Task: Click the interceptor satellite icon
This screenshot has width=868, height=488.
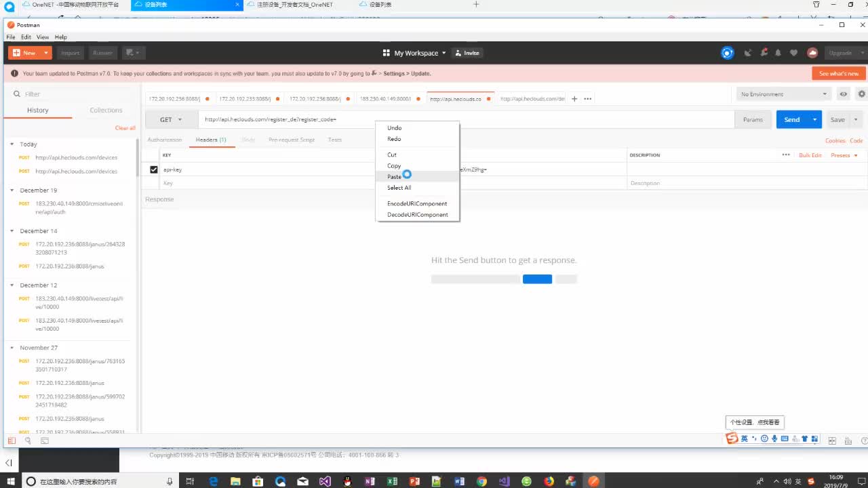Action: coord(748,53)
